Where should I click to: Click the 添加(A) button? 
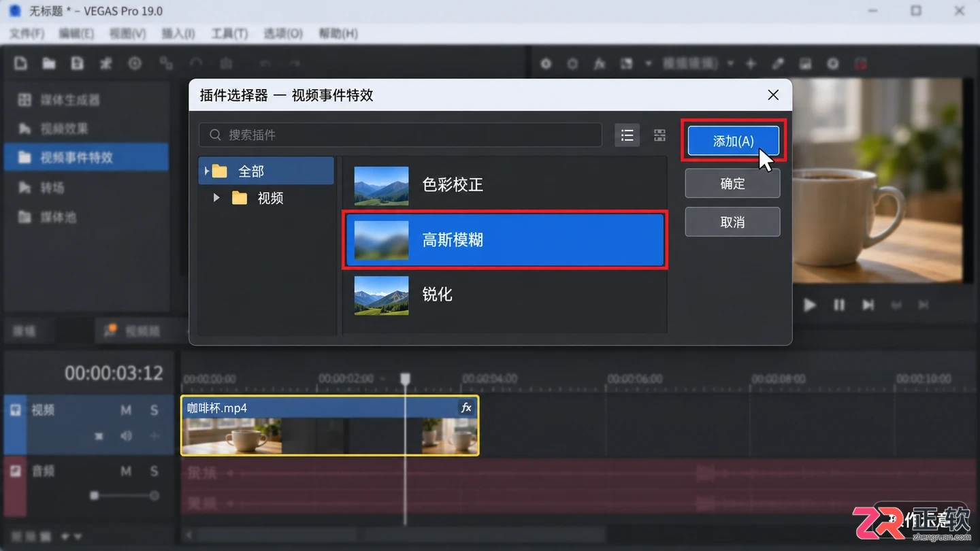coord(733,141)
